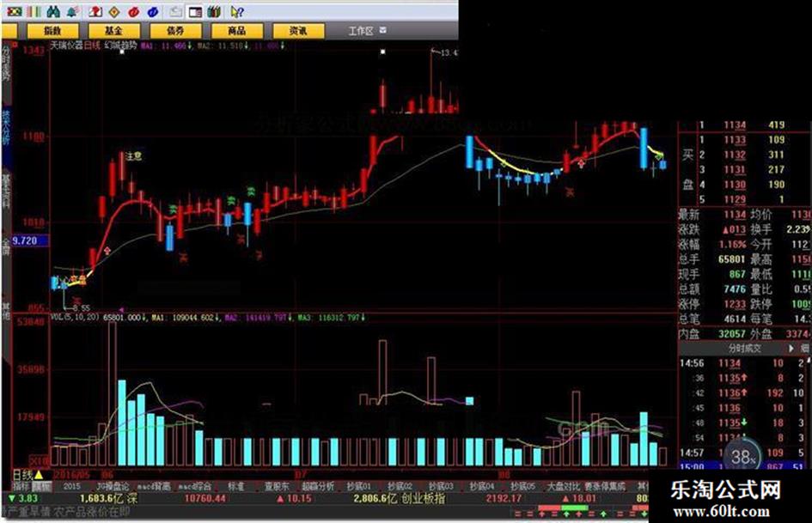Viewport: 812px width, 523px height.
Task: Open the 指数 category button
Action: [x=52, y=31]
